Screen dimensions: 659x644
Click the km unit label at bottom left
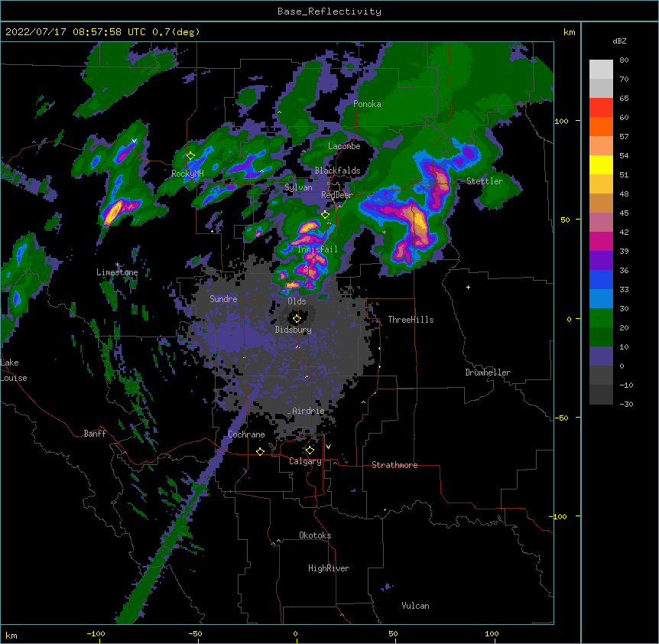click(x=11, y=635)
